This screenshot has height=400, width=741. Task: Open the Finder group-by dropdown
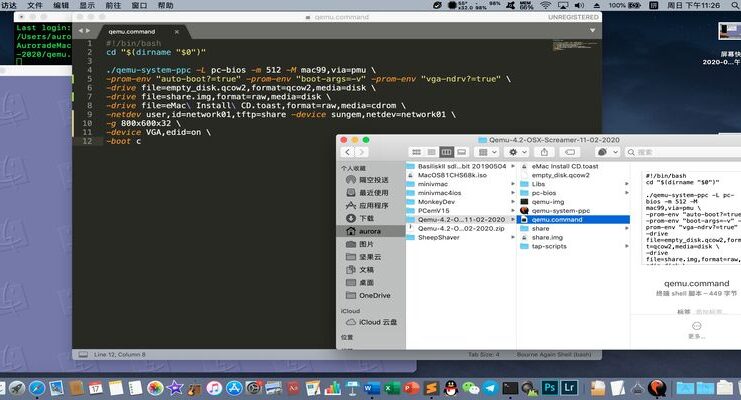tap(487, 152)
